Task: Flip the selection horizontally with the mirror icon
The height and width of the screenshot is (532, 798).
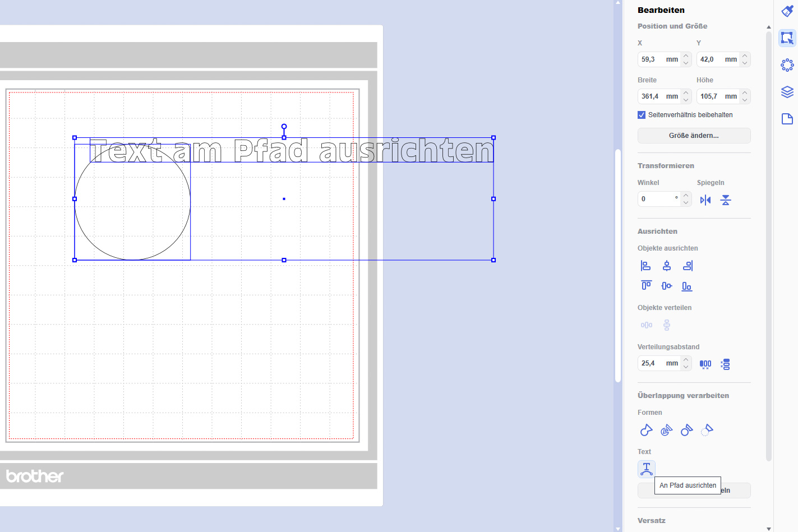Action: (705, 200)
